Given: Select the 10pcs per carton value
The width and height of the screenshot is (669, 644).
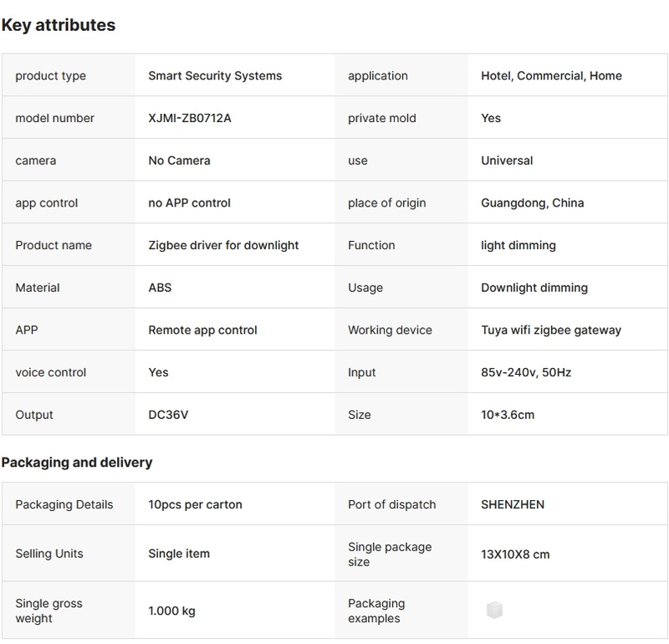Looking at the screenshot, I should (195, 504).
